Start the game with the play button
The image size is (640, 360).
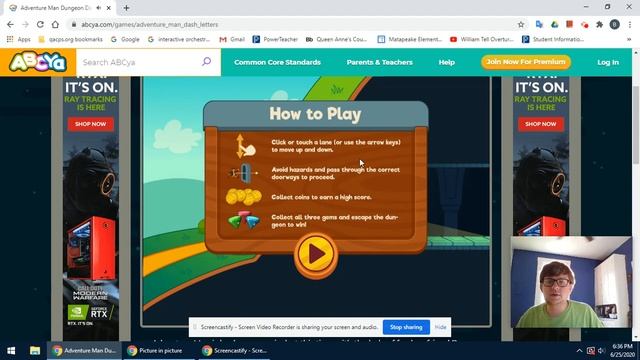point(316,254)
